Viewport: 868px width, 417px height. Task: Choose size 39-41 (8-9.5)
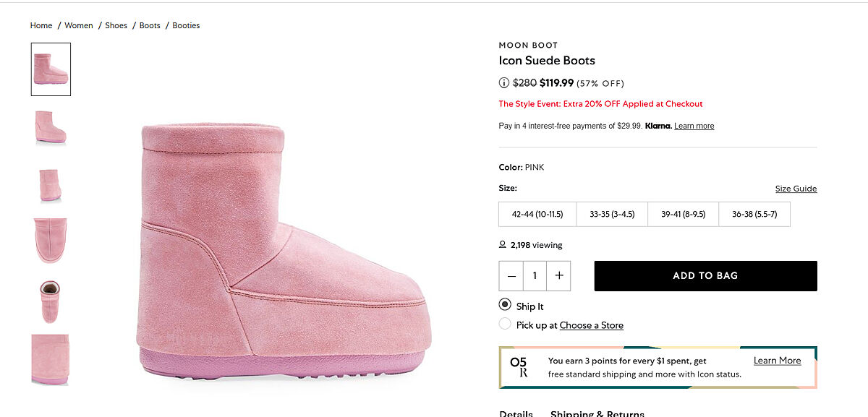[x=683, y=214]
